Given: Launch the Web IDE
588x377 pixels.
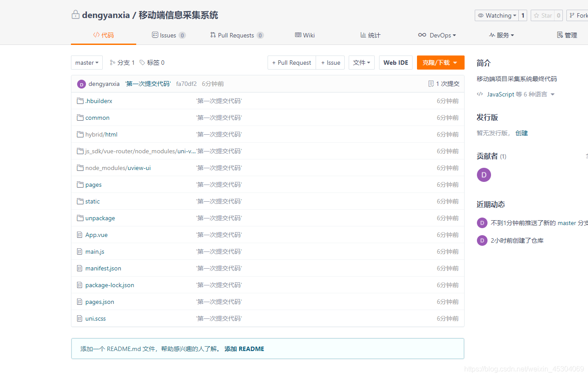Looking at the screenshot, I should point(396,63).
